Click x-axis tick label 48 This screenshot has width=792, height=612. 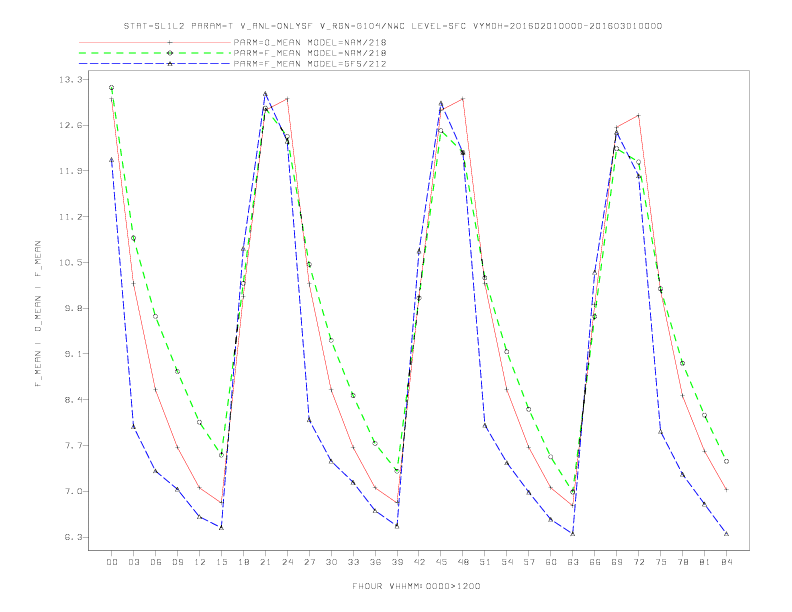463,562
